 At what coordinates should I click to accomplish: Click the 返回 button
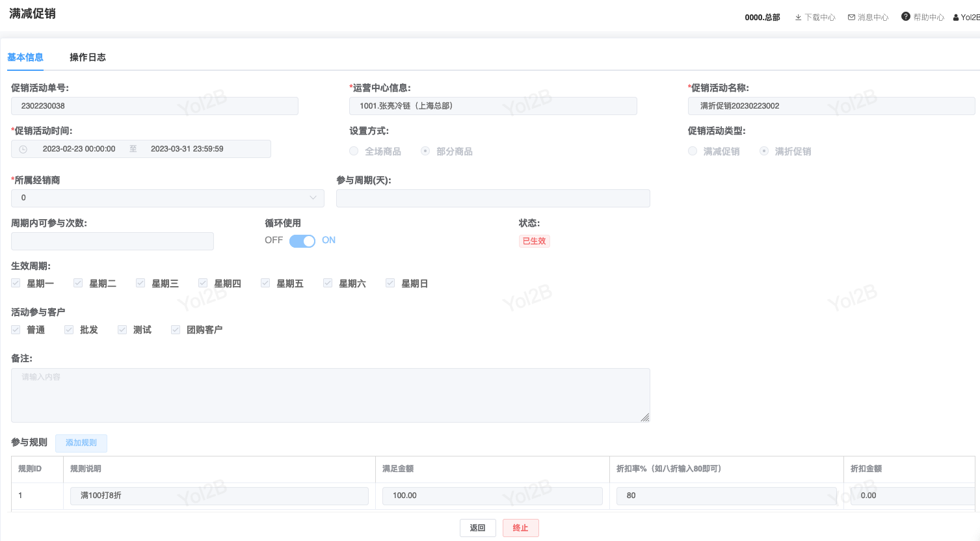click(478, 528)
